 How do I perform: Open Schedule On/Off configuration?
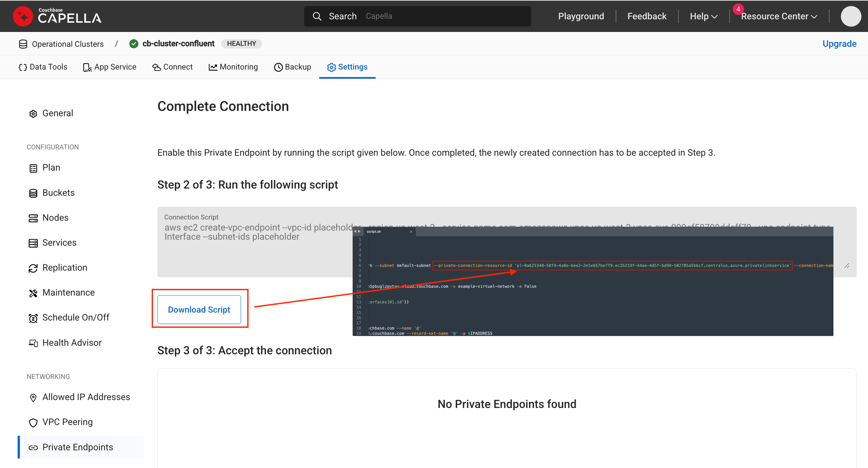point(76,318)
